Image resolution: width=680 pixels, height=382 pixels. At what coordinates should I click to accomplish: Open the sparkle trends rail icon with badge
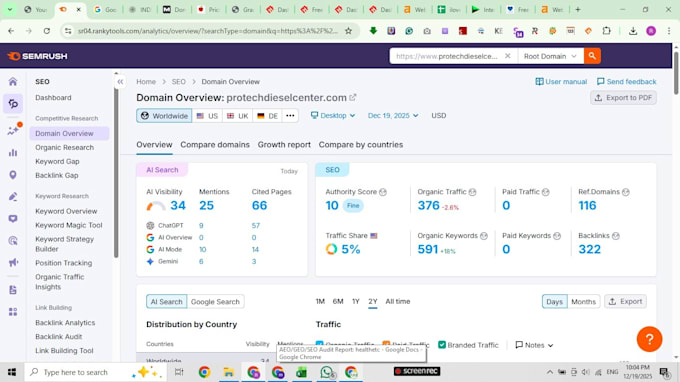13,130
